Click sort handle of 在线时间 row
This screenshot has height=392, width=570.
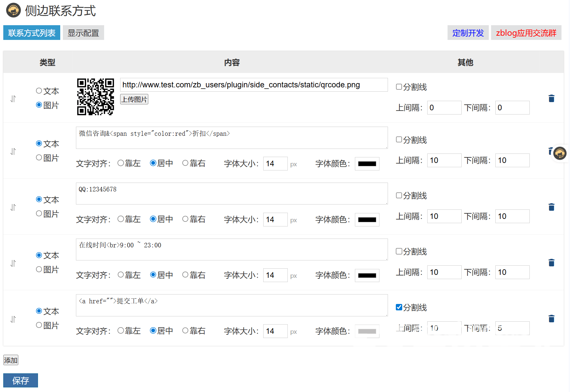(13, 263)
